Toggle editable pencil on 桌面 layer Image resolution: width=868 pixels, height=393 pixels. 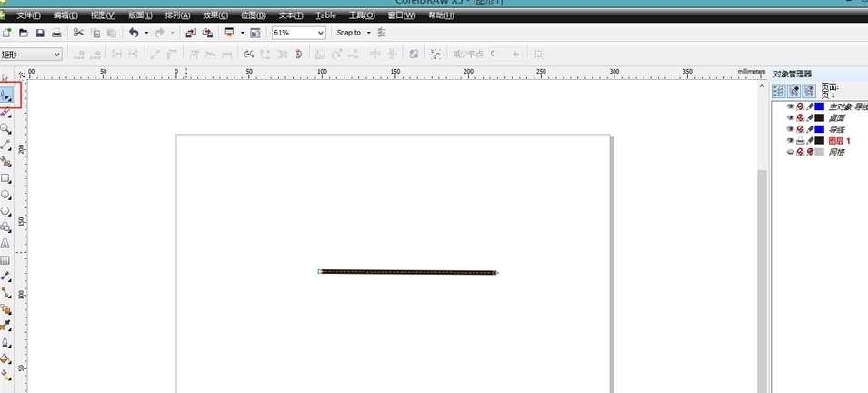(x=809, y=117)
